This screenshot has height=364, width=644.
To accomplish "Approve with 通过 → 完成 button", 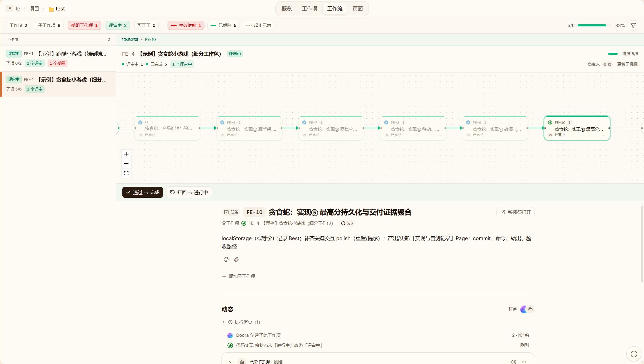I will [143, 192].
